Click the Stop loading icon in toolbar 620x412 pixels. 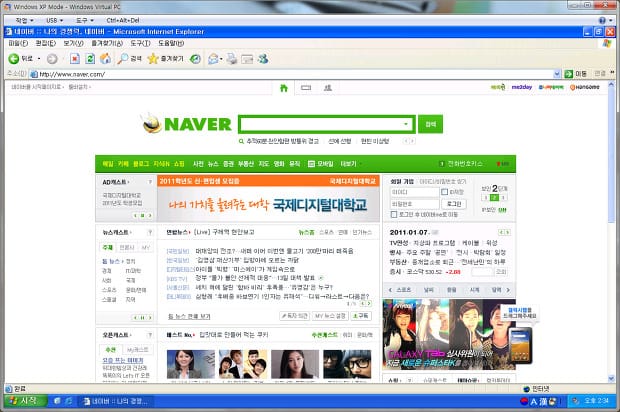[x=75, y=59]
